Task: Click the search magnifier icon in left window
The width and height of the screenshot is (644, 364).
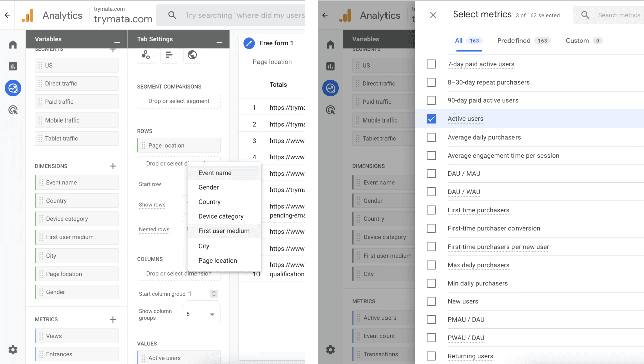Action: [172, 15]
